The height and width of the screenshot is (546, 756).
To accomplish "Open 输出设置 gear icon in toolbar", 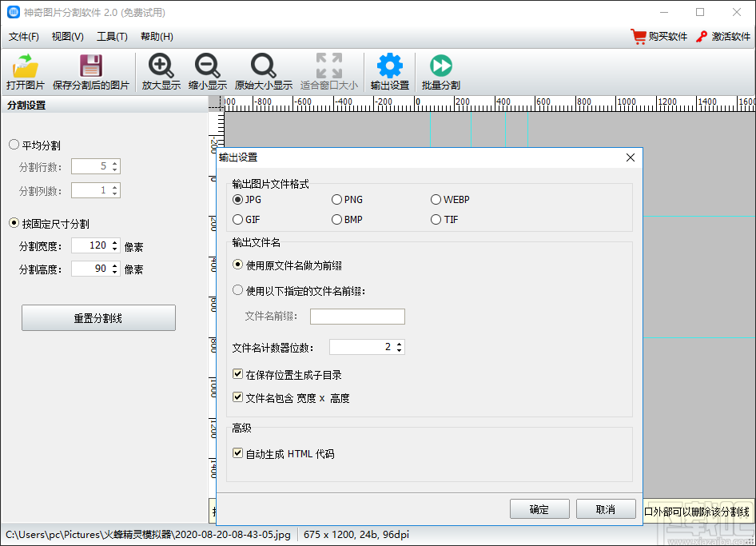I will click(389, 66).
